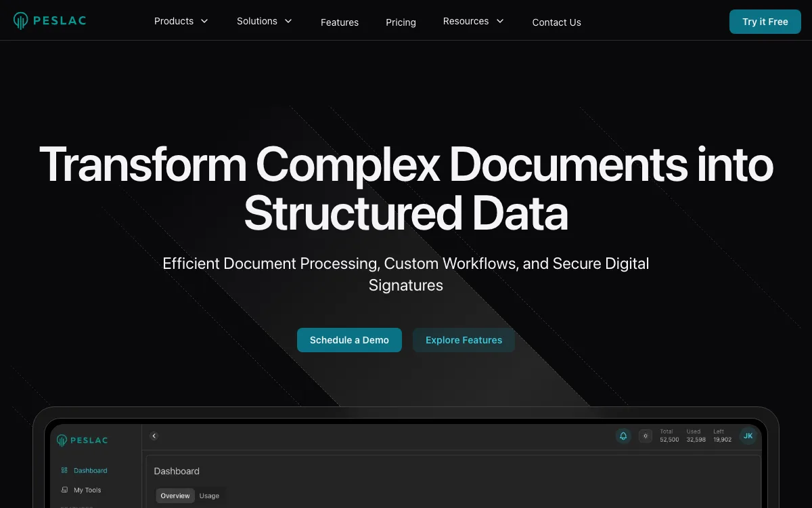This screenshot has width=812, height=508.
Task: Click Schedule a Demo button
Action: (349, 340)
